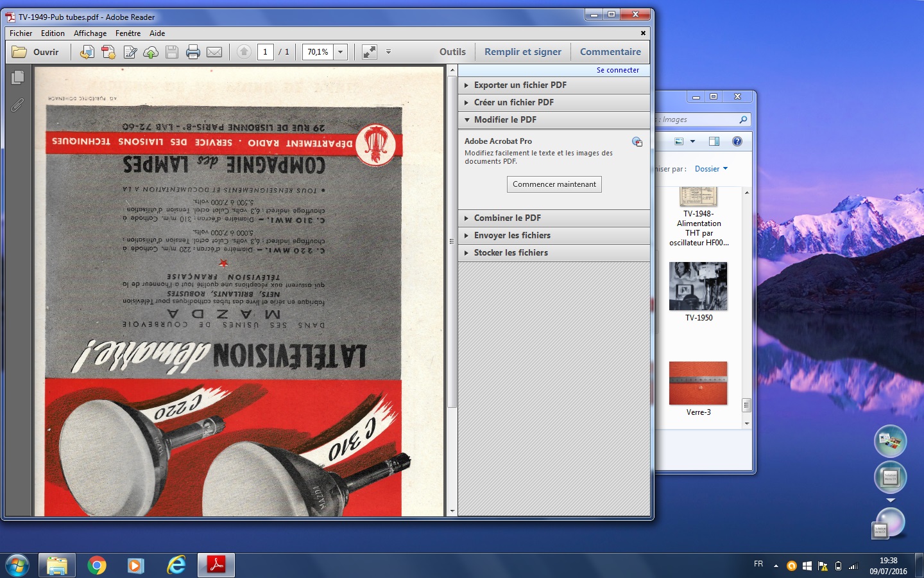The image size is (924, 578).
Task: Show the attachments paperclip panel
Action: click(x=18, y=105)
